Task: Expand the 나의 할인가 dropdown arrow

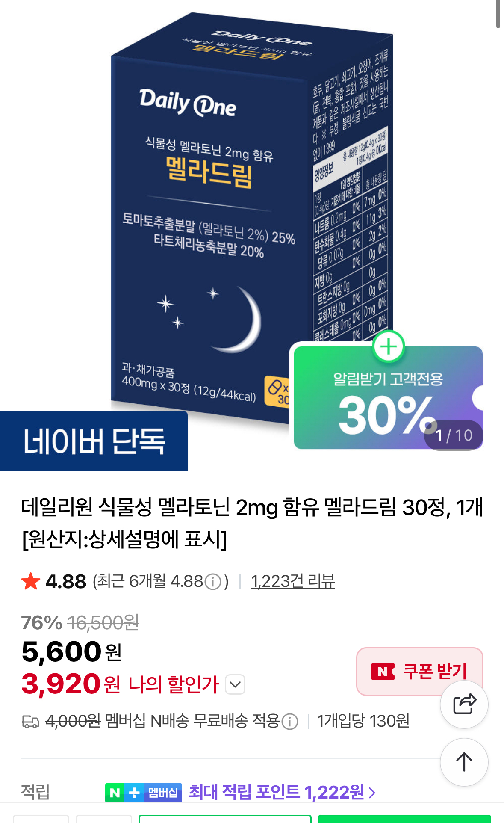Action: click(235, 684)
